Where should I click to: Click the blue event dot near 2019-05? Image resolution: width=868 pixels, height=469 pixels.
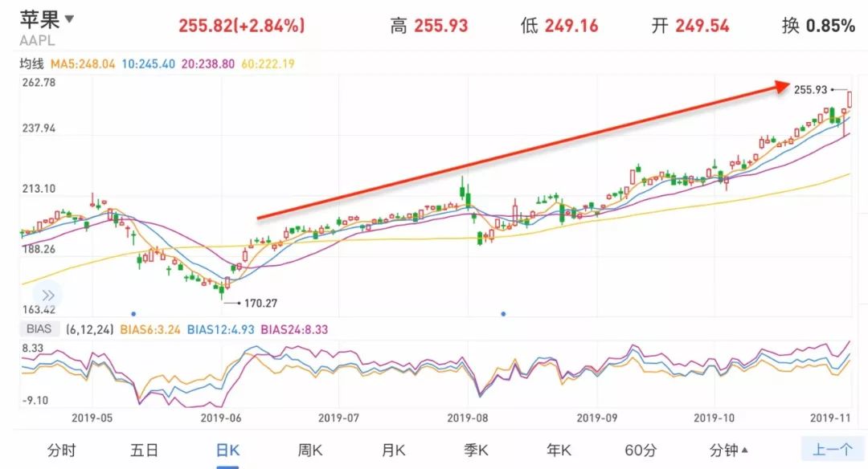click(x=133, y=313)
